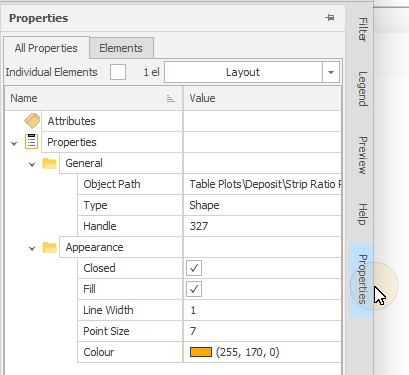Switch to the Elements tab
This screenshot has height=375, width=409.
click(x=121, y=48)
